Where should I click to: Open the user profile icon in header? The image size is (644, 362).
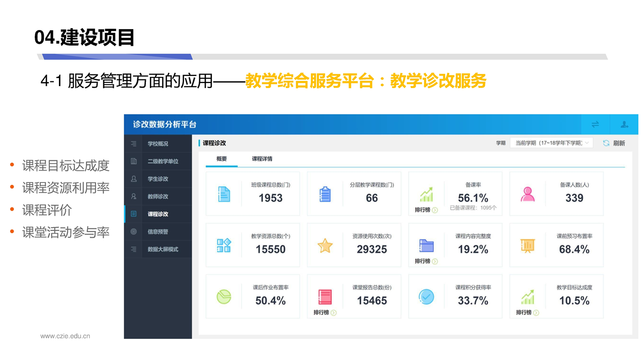tap(624, 125)
